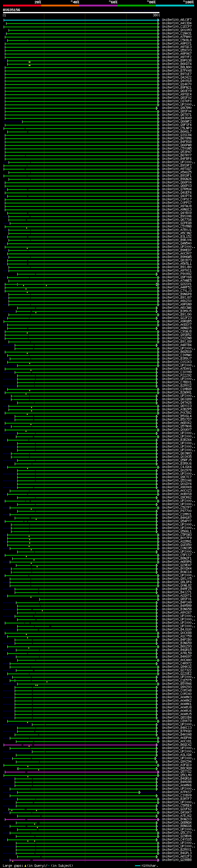Open hit UniRef100_A4S3D4
The width and height of the screenshot is (197, 868).
click(x=177, y=23)
